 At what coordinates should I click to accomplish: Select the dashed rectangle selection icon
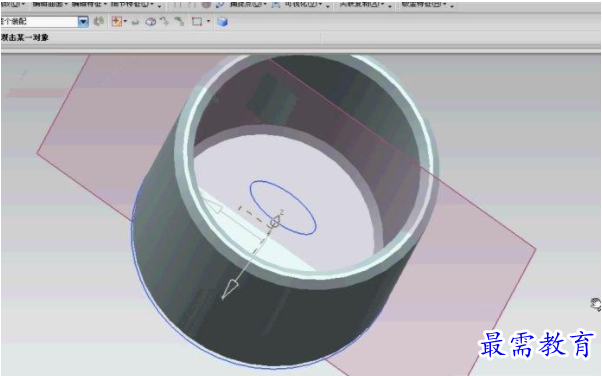tap(197, 22)
